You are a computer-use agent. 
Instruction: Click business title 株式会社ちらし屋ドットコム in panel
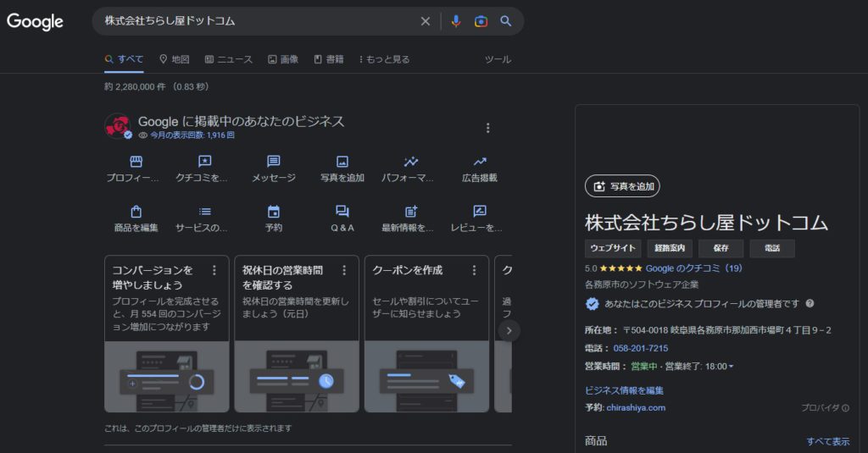point(706,223)
